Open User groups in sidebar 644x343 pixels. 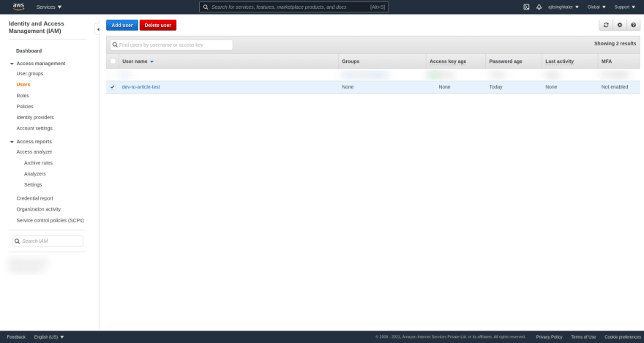click(x=29, y=74)
